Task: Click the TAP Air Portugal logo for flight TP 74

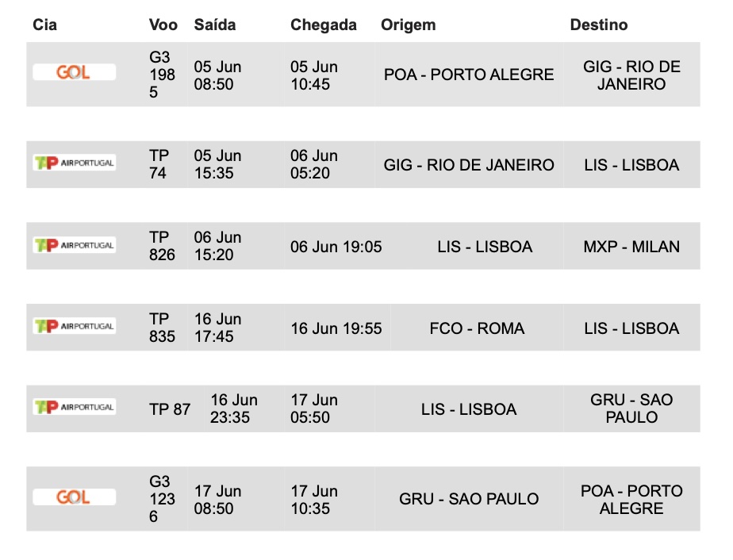Action: click(74, 163)
